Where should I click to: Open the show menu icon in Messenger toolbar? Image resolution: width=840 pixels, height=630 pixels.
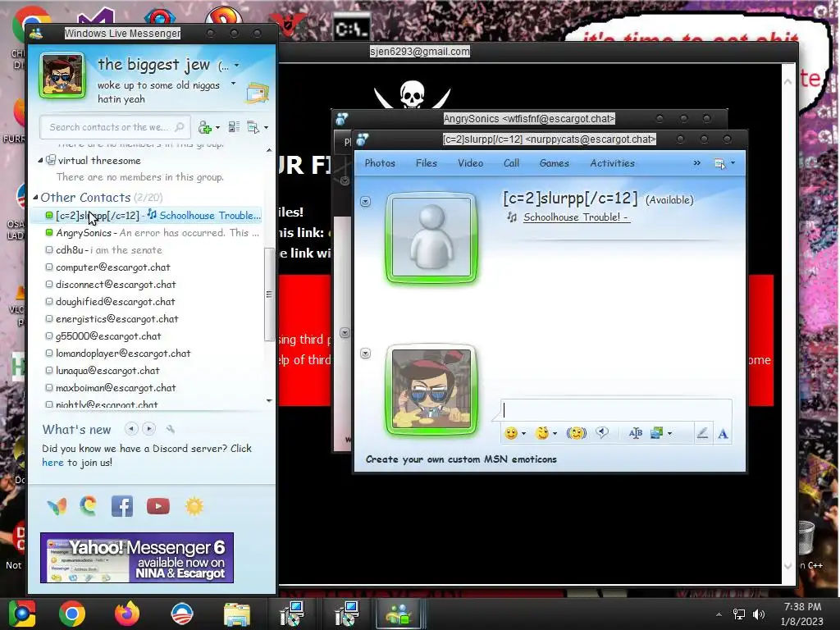(253, 127)
